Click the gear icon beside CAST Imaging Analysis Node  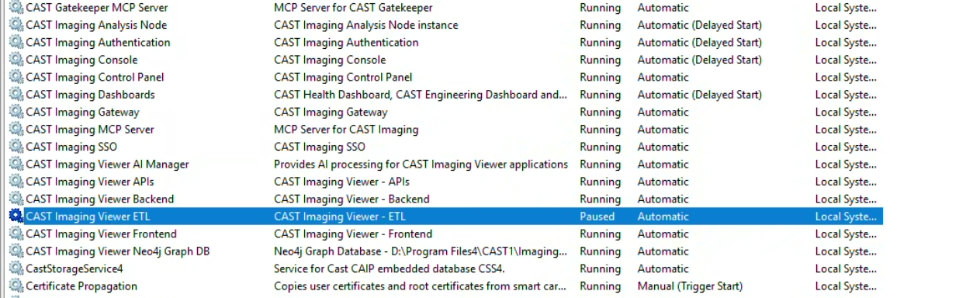pos(16,25)
